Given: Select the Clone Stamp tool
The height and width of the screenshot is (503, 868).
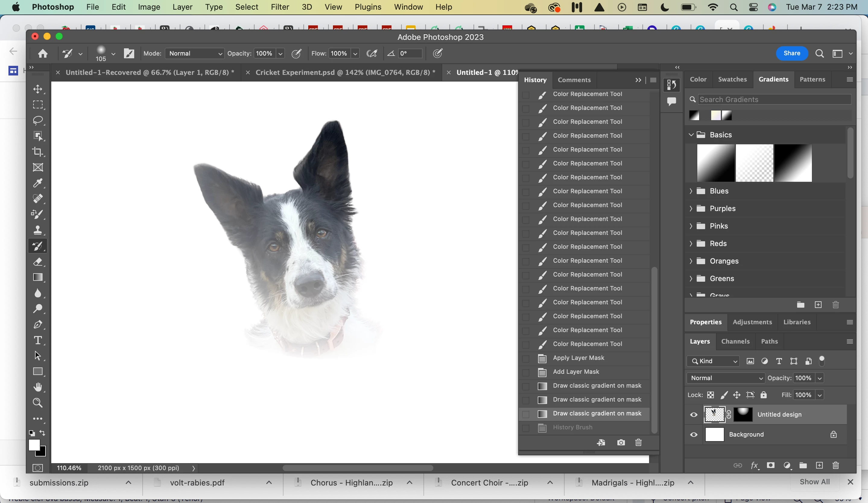Looking at the screenshot, I should 38,230.
